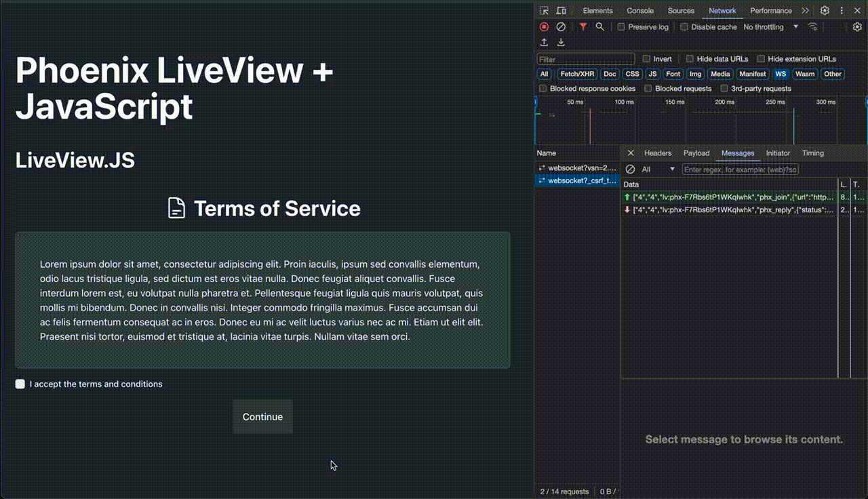Click the import HAR upload icon
Image resolution: width=868 pixels, height=499 pixels.
(544, 43)
